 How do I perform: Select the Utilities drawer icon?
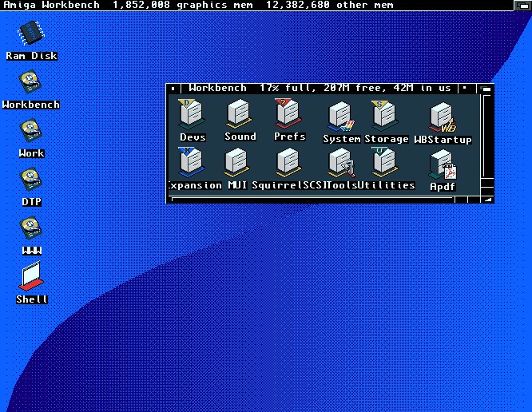click(x=384, y=162)
